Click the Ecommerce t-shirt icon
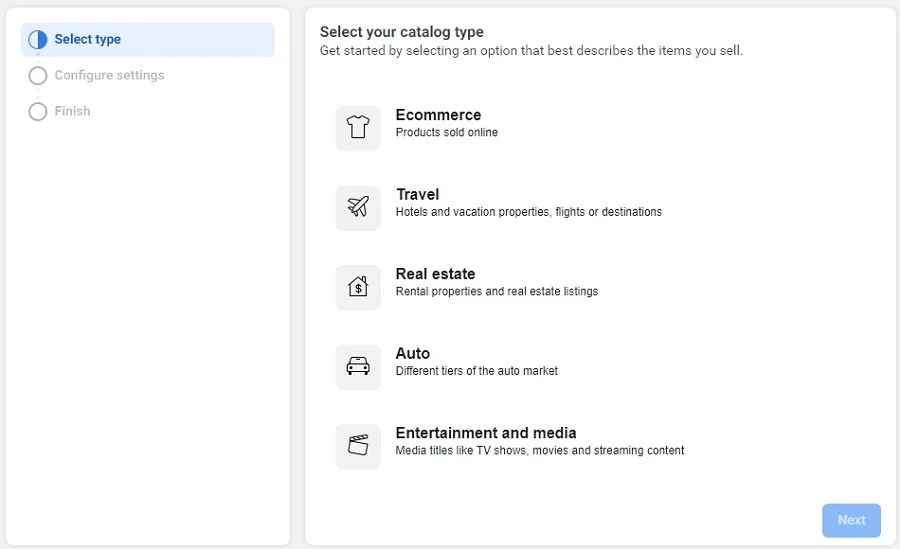The image size is (900, 549). 358,127
